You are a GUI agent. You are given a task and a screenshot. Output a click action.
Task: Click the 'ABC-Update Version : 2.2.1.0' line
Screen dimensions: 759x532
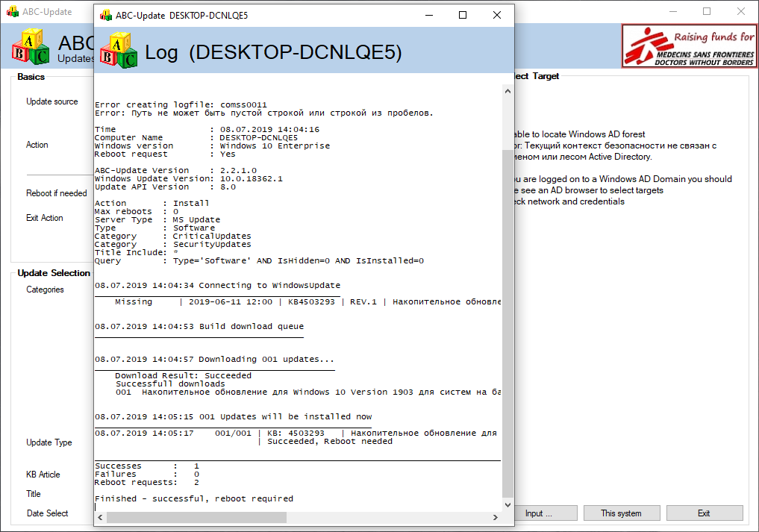click(175, 170)
